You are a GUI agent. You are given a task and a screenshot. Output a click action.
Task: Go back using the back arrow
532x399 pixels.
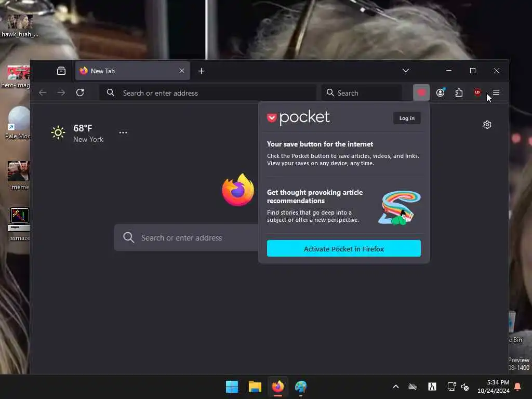(43, 92)
